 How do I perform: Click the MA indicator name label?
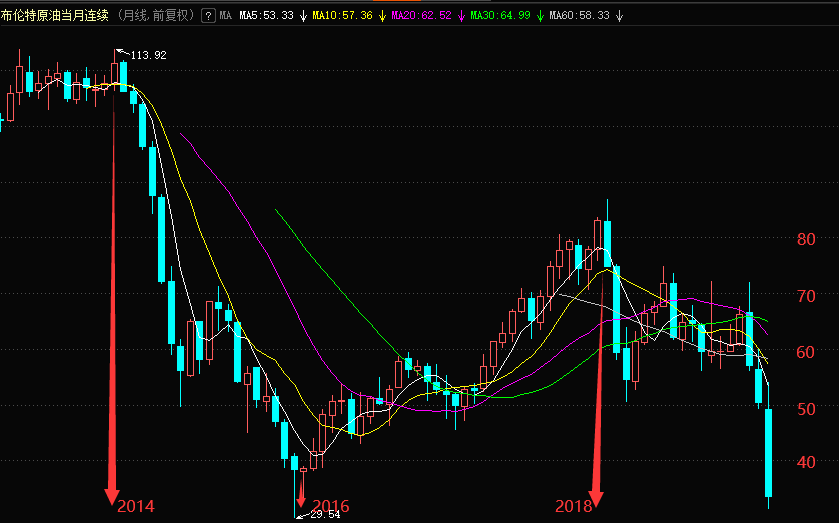(x=225, y=16)
